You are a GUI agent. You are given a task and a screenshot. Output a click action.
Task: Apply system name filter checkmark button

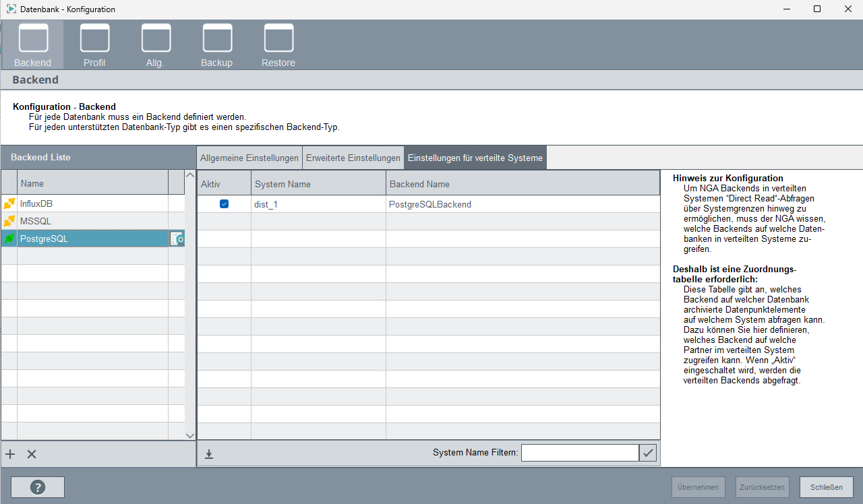point(648,453)
